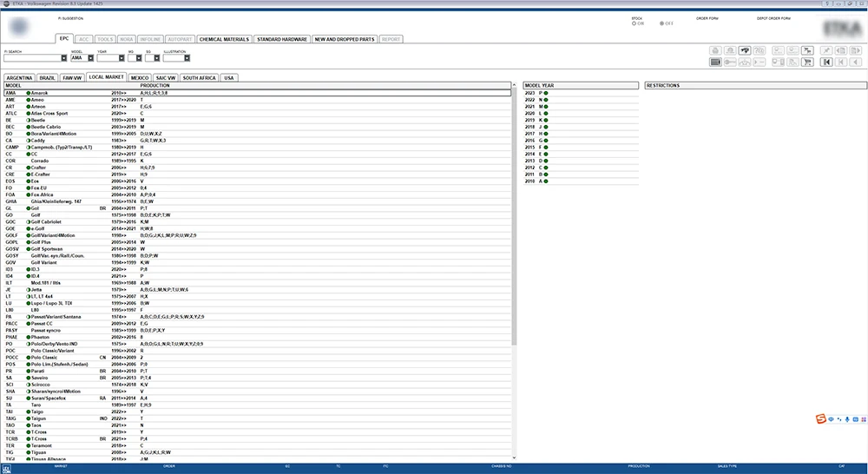The image size is (868, 474).
Task: Select the FAW-VW market tab
Action: point(72,78)
